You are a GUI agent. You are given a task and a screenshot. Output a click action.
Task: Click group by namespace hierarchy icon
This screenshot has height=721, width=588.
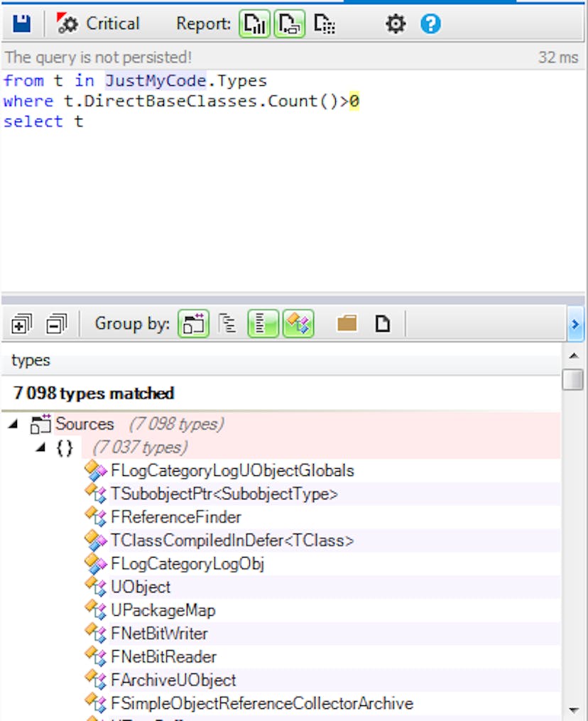point(228,325)
